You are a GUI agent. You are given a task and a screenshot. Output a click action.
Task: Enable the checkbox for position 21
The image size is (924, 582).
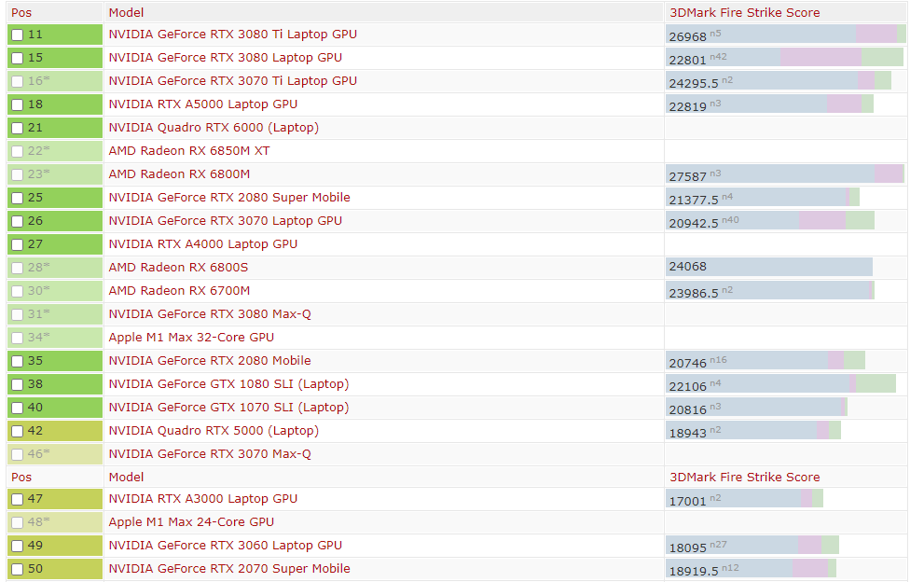18,128
